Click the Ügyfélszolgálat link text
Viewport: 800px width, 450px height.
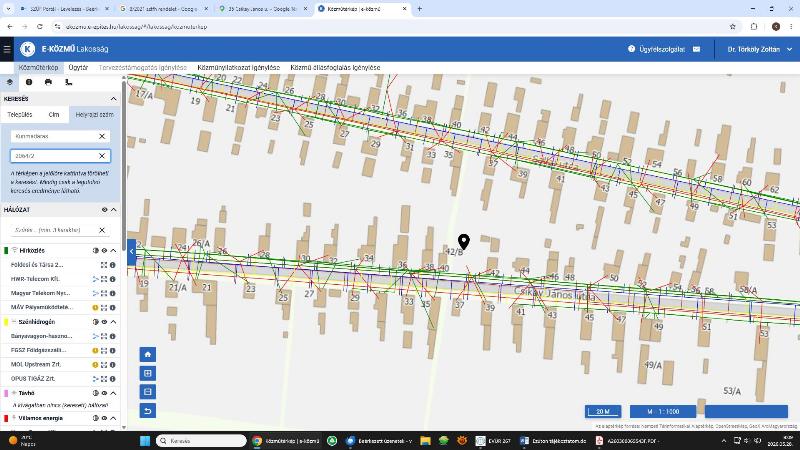click(662, 49)
